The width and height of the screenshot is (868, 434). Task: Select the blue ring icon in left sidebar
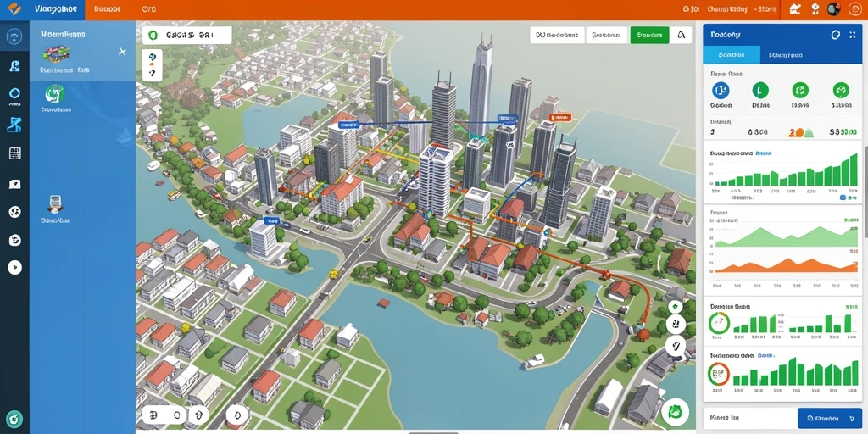[x=15, y=93]
